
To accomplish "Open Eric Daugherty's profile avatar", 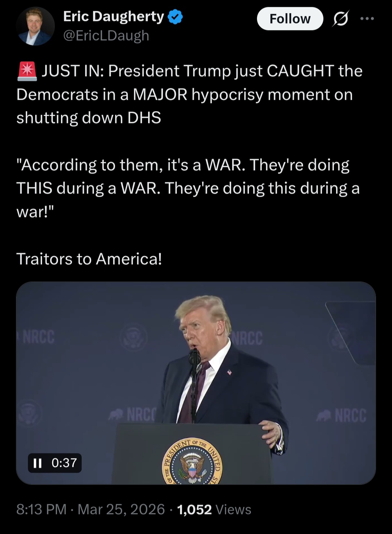I will pyautogui.click(x=36, y=26).
